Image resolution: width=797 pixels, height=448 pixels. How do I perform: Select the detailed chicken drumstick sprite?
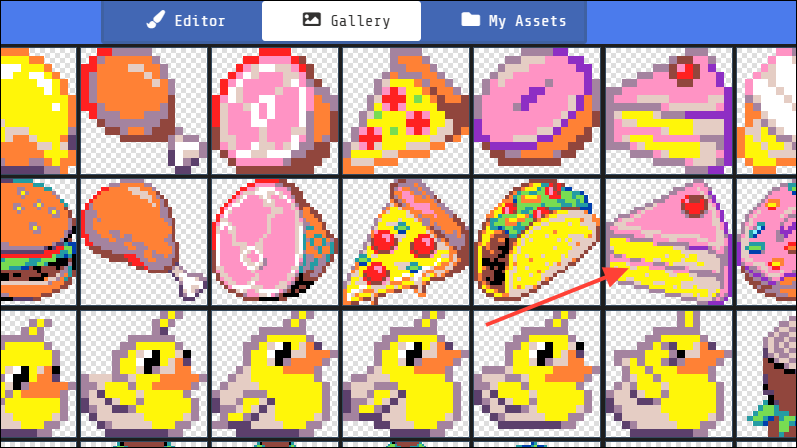tap(144, 242)
